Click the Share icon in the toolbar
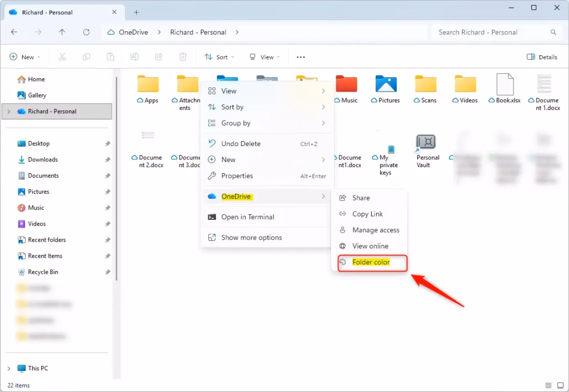This screenshot has height=392, width=569. coord(158,57)
